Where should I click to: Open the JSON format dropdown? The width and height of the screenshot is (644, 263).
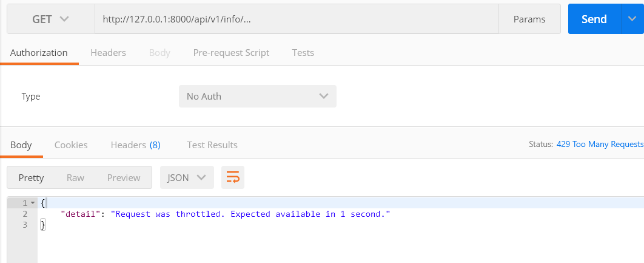tap(187, 177)
